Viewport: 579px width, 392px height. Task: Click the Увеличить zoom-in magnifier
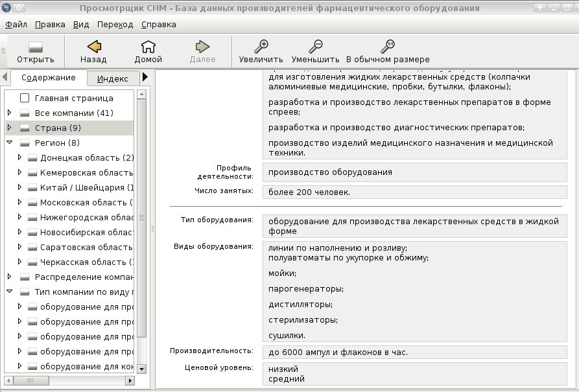261,47
